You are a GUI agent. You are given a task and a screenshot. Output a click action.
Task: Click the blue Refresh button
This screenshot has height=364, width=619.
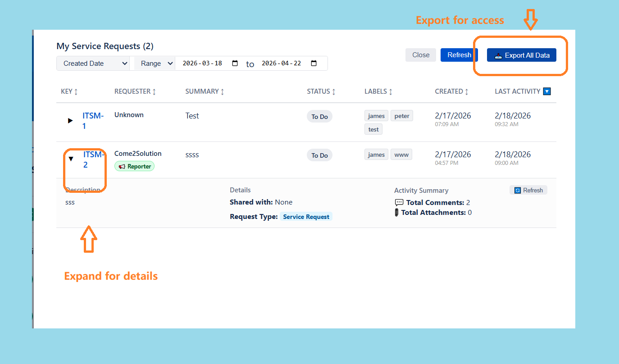click(459, 55)
